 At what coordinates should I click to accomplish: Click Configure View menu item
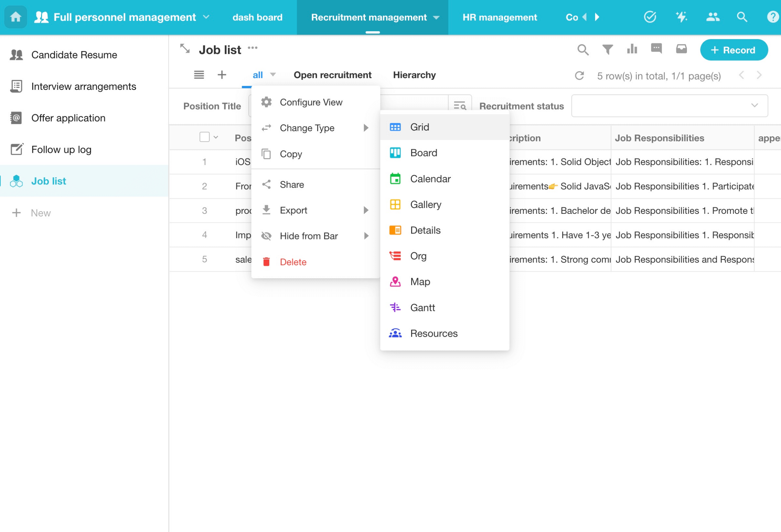pos(311,102)
